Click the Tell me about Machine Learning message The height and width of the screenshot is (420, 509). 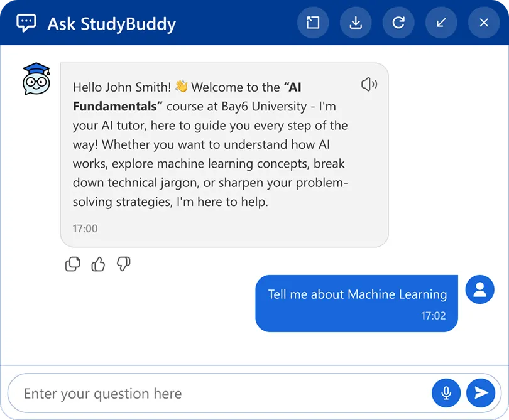point(356,294)
